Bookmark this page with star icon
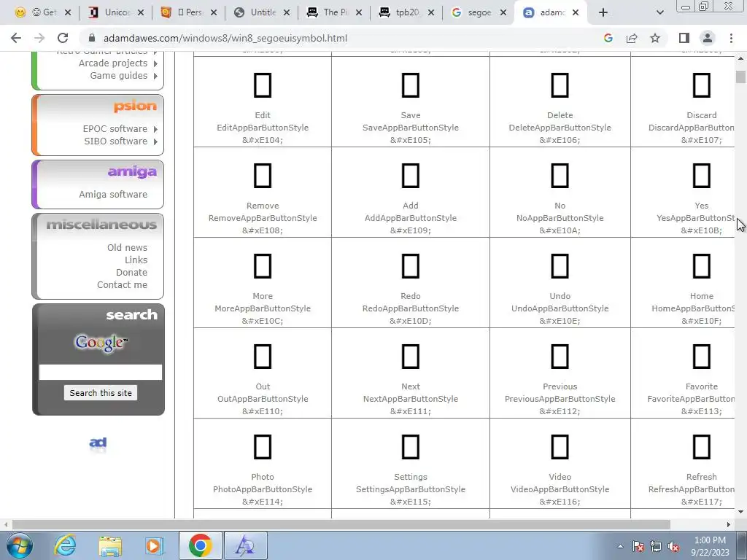This screenshot has height=560, width=747. point(655,38)
